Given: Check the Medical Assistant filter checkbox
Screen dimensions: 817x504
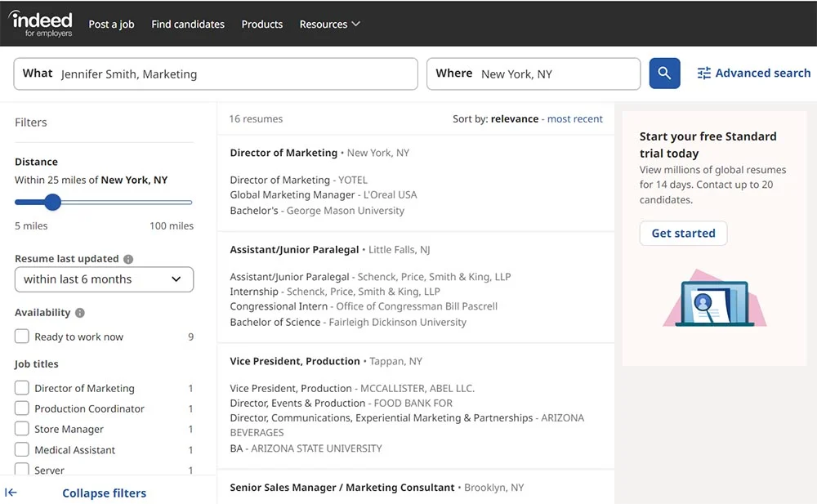Looking at the screenshot, I should tap(22, 449).
